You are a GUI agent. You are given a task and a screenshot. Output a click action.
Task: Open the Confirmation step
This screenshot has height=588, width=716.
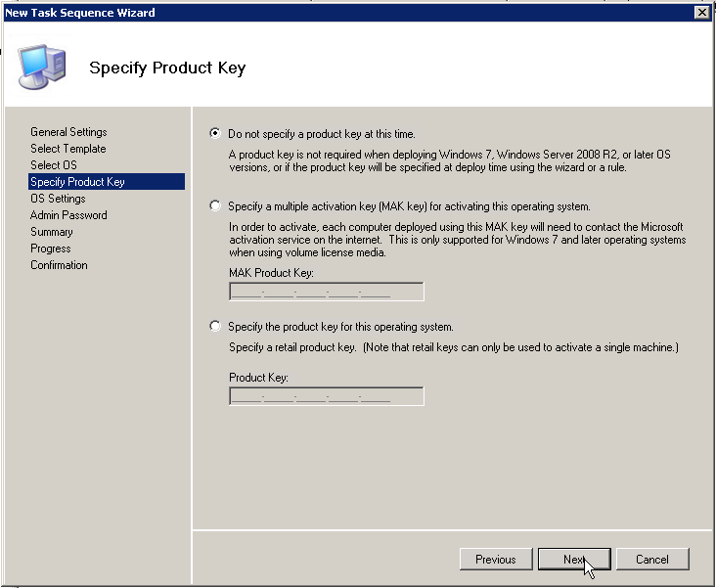pyautogui.click(x=59, y=265)
